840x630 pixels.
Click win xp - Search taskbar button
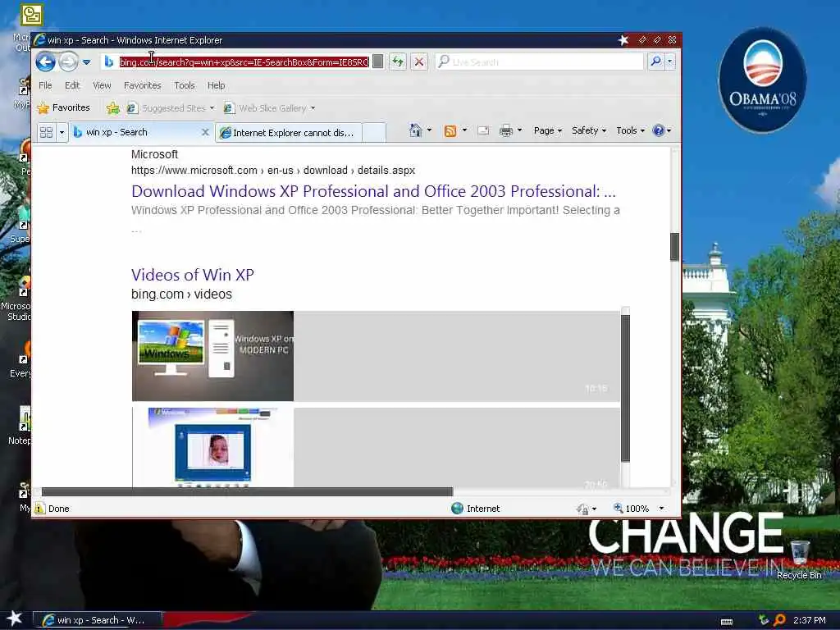[x=97, y=620]
